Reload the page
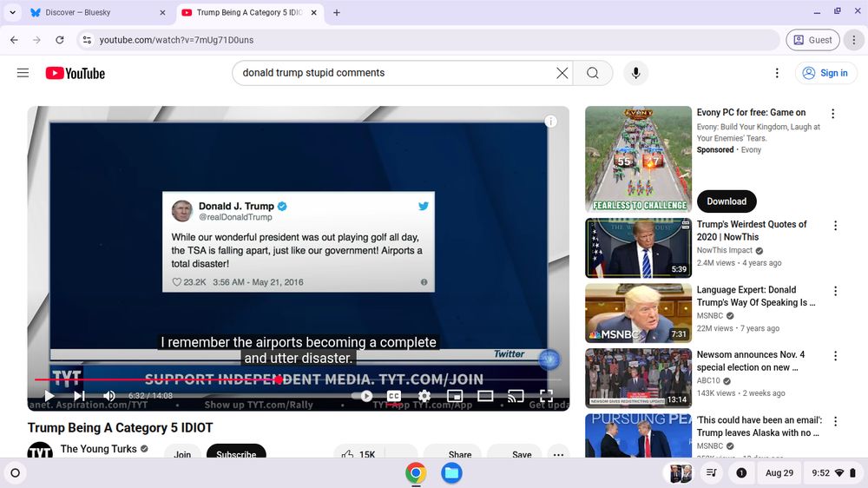 coord(60,40)
